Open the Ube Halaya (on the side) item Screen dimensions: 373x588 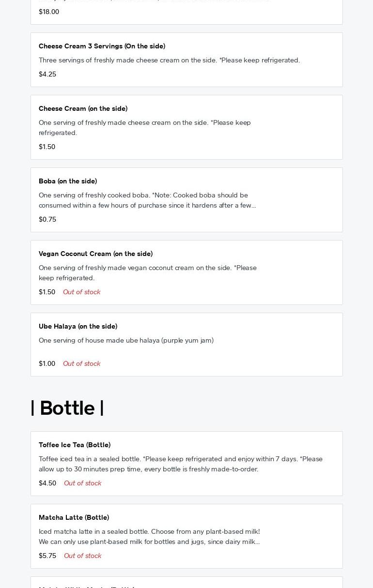click(x=78, y=326)
